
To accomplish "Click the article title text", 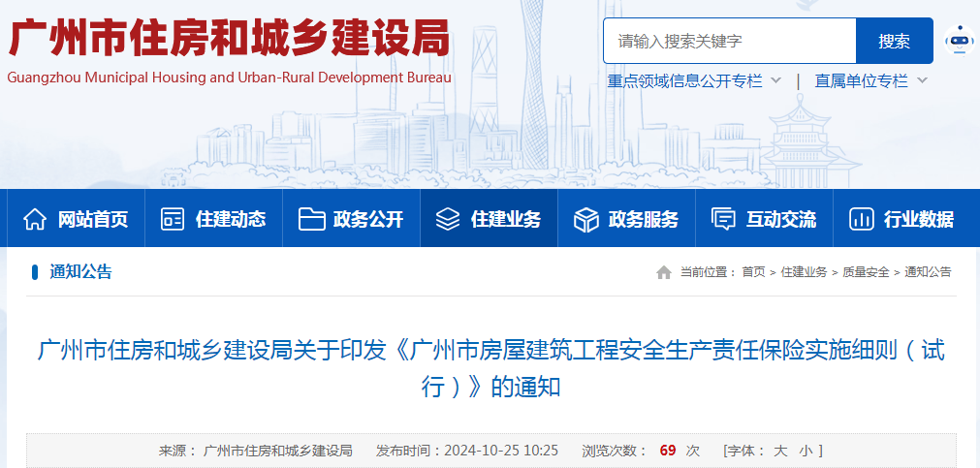I will [490, 368].
